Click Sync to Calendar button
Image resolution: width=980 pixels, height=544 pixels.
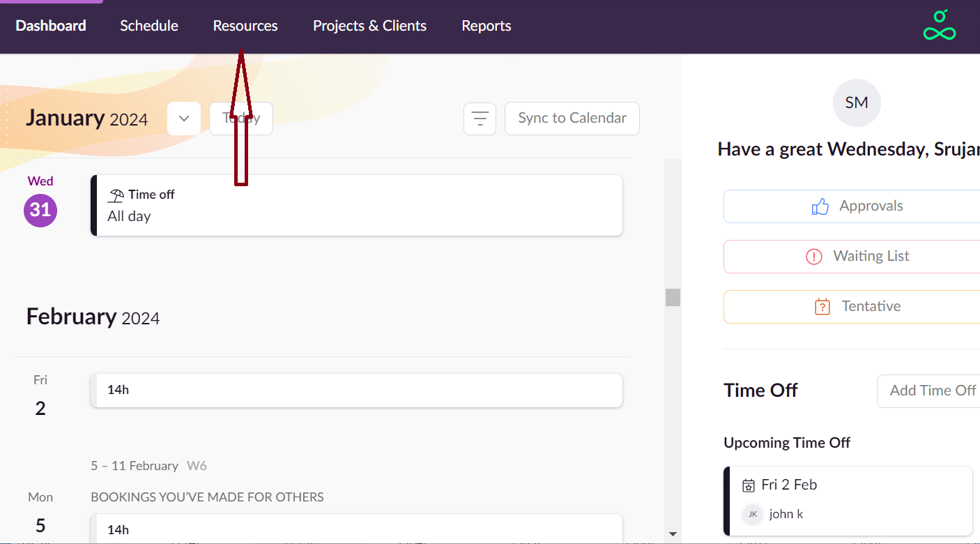[572, 119]
